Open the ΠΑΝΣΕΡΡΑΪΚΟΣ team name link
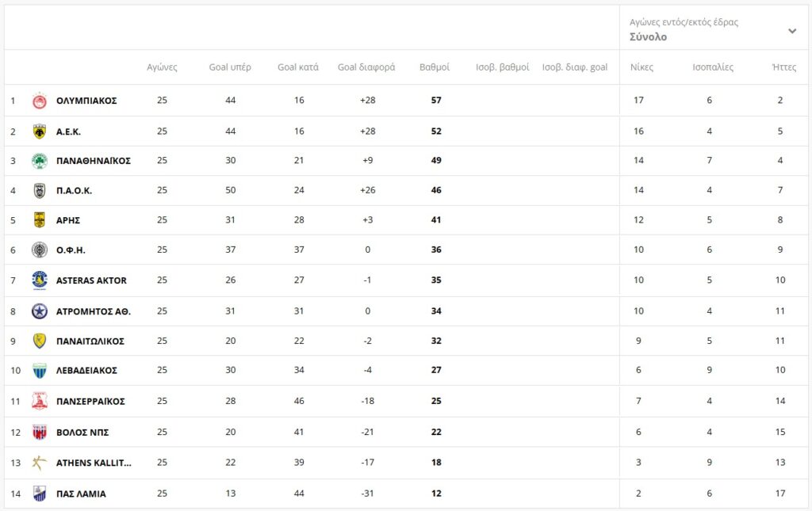The height and width of the screenshot is (511, 812). click(x=90, y=402)
